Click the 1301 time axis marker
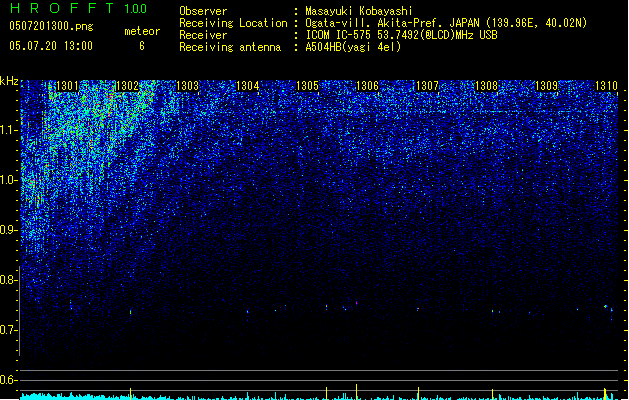Viewport: 629px width, 400px height. pos(67,86)
